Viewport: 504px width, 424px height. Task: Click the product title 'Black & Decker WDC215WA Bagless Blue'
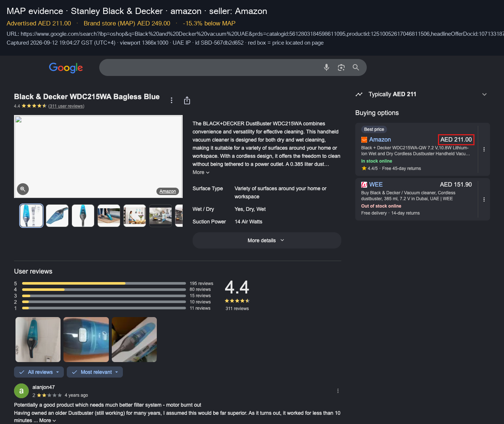[87, 97]
